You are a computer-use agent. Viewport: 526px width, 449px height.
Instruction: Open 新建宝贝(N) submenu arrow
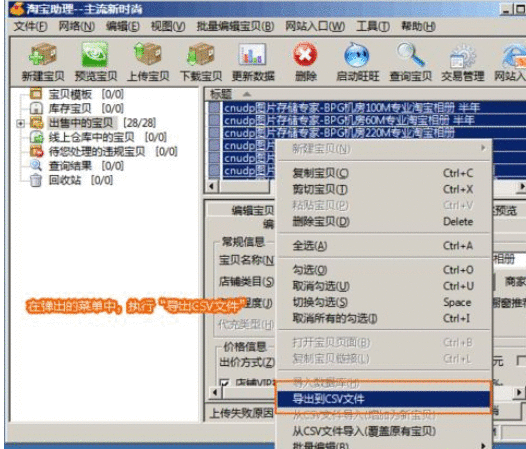[483, 148]
